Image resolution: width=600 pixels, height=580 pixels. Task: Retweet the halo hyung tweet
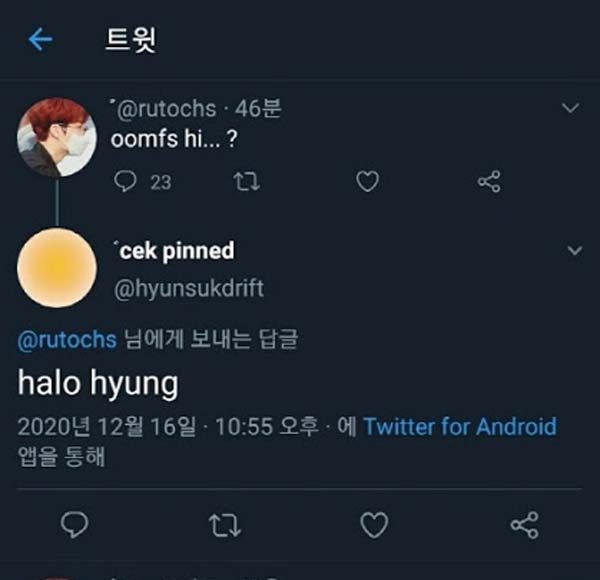[225, 524]
